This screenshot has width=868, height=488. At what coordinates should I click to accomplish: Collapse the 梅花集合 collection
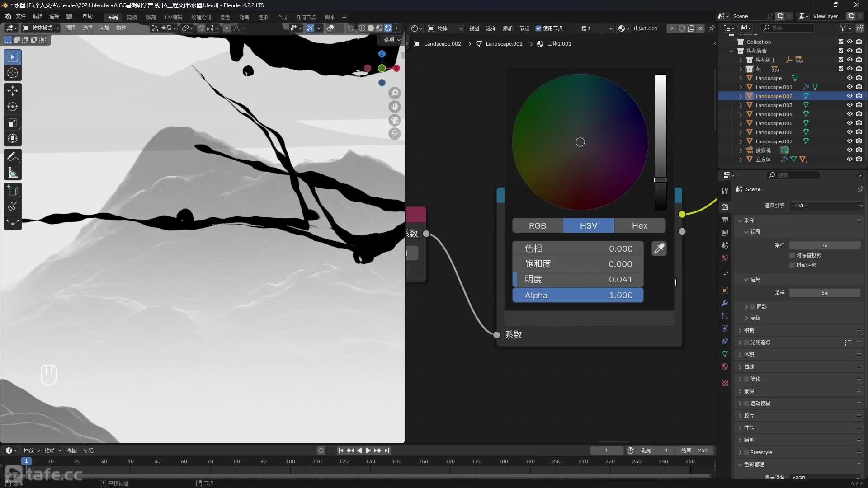(731, 51)
